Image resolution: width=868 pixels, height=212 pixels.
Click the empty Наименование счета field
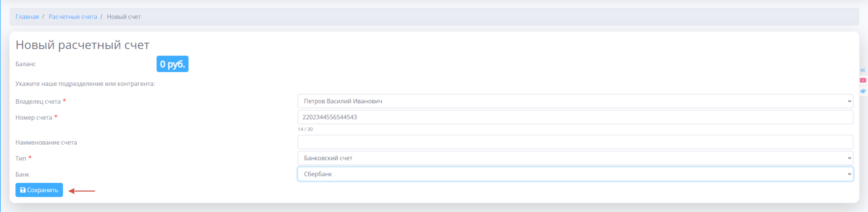(575, 142)
